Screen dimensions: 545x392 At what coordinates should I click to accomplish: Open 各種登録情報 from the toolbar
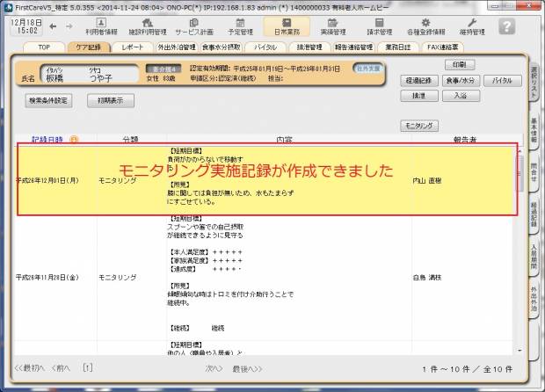coord(425,26)
